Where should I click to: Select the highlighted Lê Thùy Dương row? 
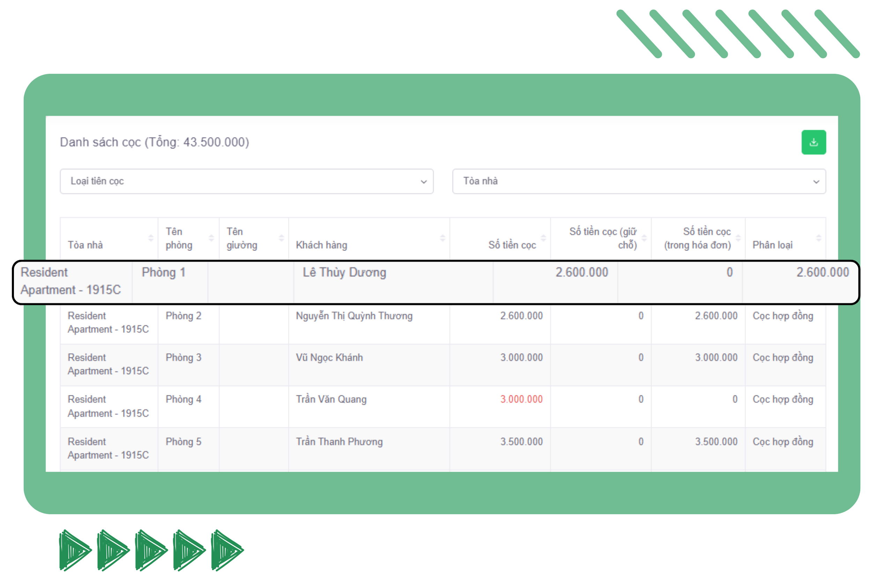tap(344, 272)
